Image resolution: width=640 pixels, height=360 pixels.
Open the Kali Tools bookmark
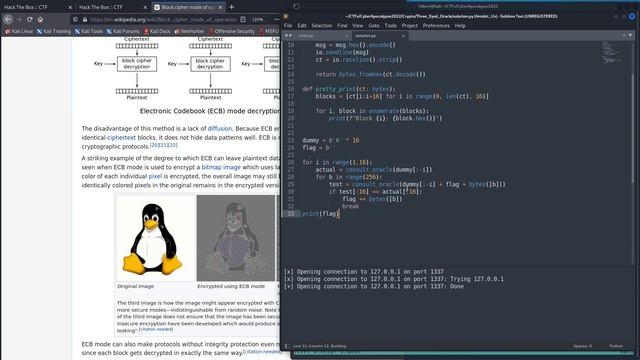pyautogui.click(x=89, y=31)
